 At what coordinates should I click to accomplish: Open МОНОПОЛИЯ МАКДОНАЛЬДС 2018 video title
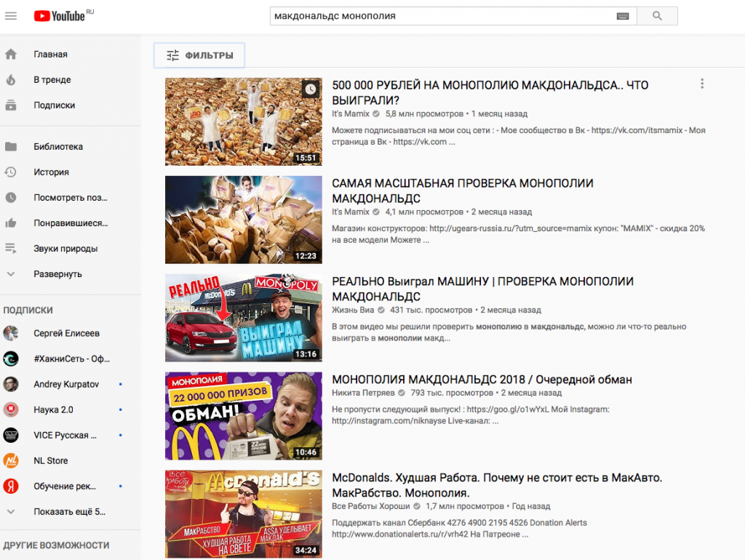click(x=482, y=380)
